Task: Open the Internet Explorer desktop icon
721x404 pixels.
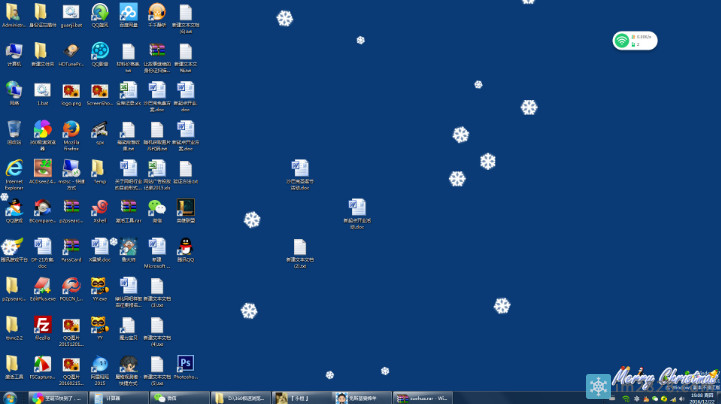Action: pyautogui.click(x=14, y=169)
